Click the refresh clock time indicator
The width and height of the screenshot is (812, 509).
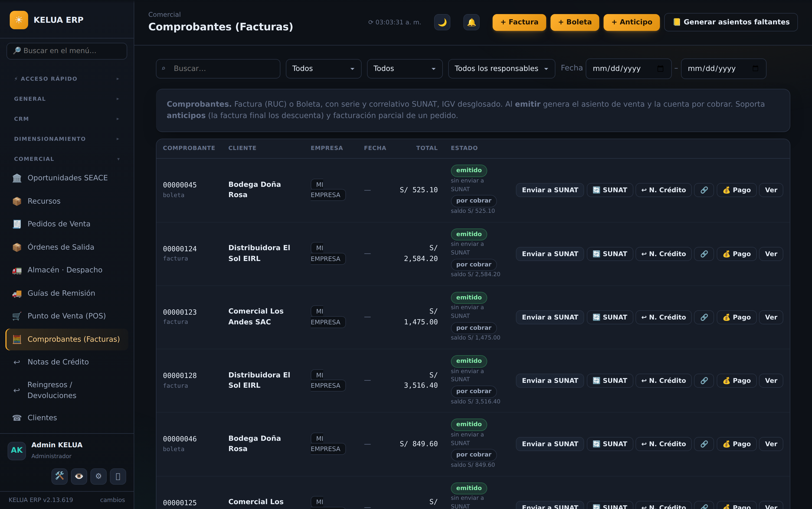[x=395, y=22]
